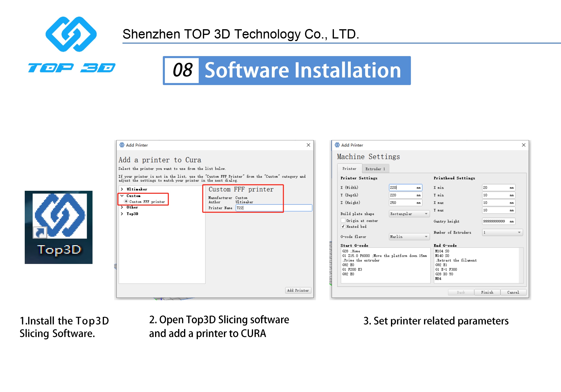This screenshot has height=392, width=561.
Task: Close the Machine Settings dialog
Action: tap(524, 145)
